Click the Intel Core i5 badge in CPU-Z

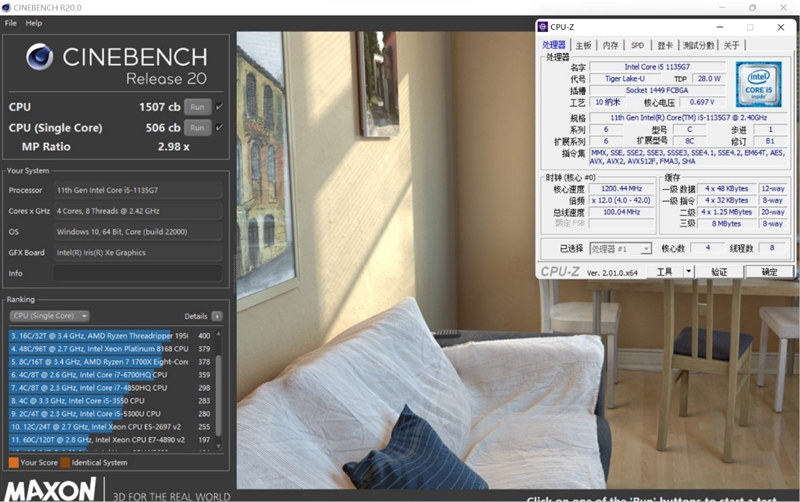pos(759,84)
